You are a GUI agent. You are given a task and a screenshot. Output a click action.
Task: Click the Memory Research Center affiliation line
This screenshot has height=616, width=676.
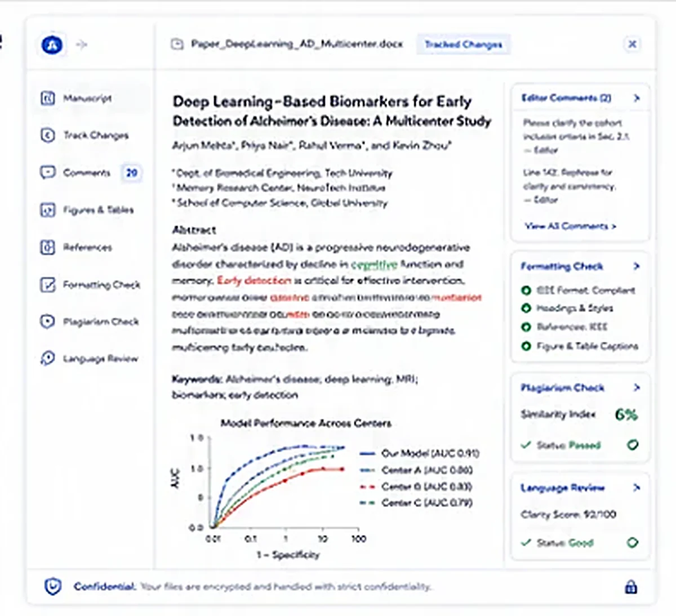[279, 188]
